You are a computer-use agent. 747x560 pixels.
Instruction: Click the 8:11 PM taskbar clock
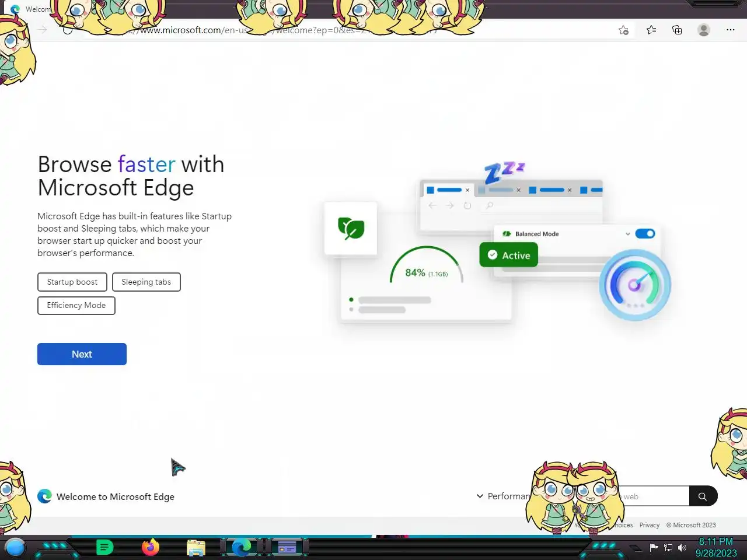click(716, 542)
